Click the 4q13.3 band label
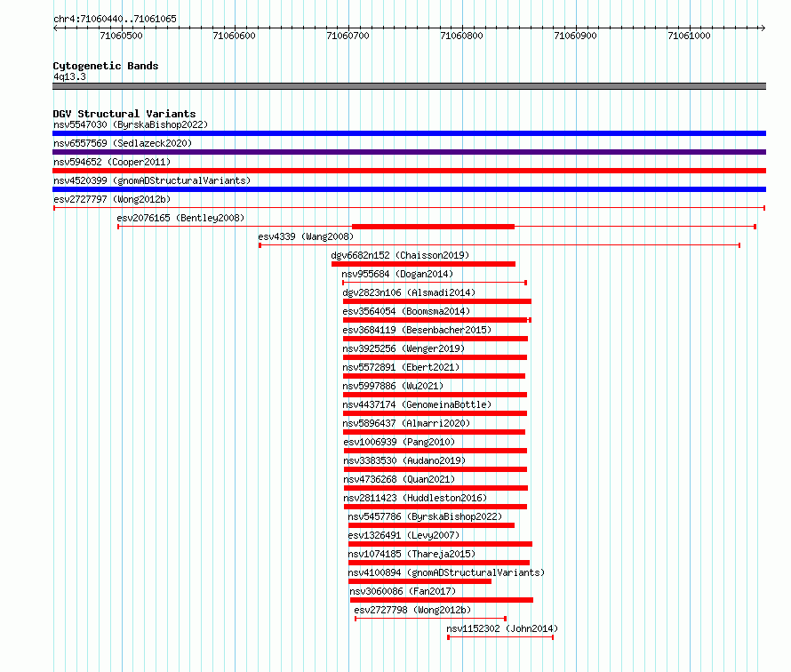Viewport: 791px width, 672px height. pos(69,77)
